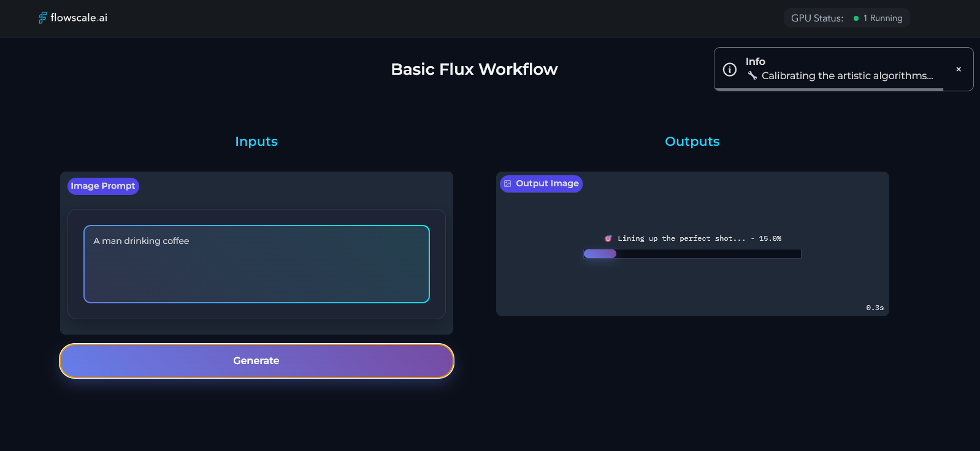The height and width of the screenshot is (451, 980).
Task: Open the GPU Status indicator
Action: pyautogui.click(x=846, y=18)
